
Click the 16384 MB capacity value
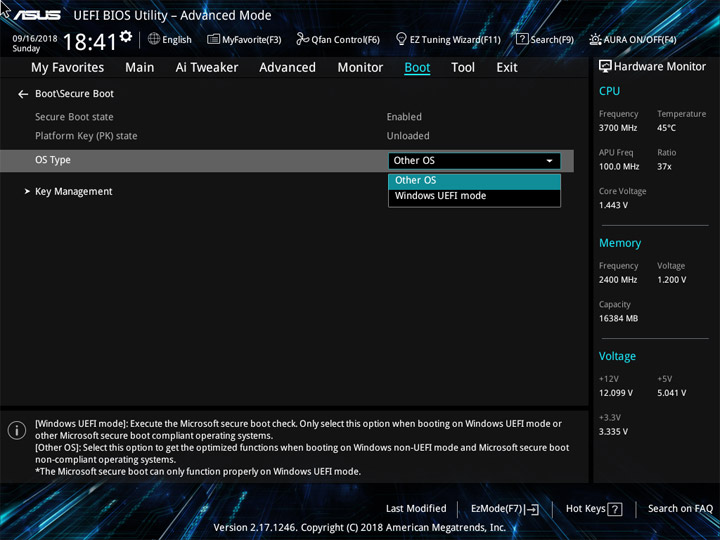[x=618, y=318]
